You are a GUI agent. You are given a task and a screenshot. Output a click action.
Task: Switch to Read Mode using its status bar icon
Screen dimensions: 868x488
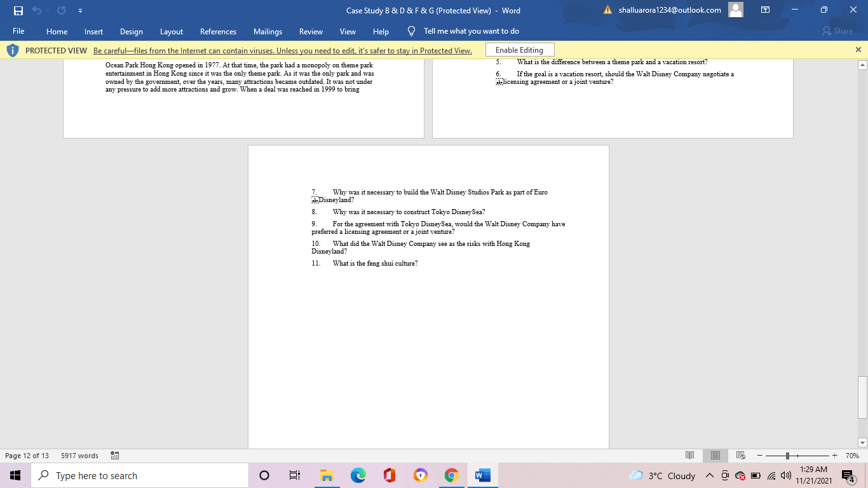pos(690,456)
